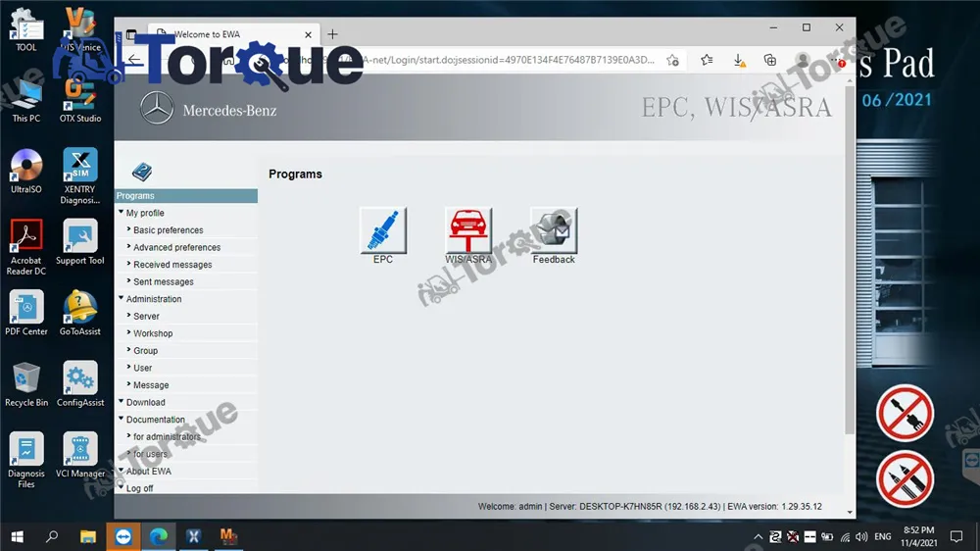Collapse the Documentation tree section
This screenshot has width=980, height=551.
pyautogui.click(x=122, y=419)
